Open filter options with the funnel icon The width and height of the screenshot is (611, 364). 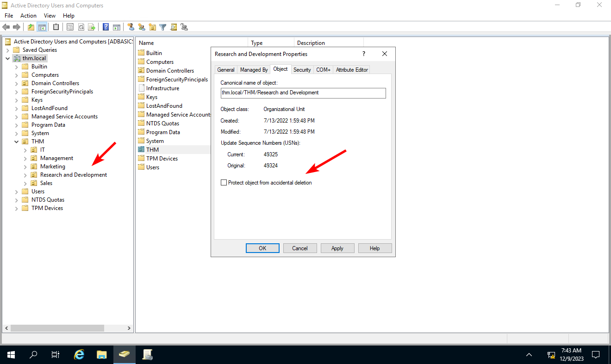[x=163, y=27]
